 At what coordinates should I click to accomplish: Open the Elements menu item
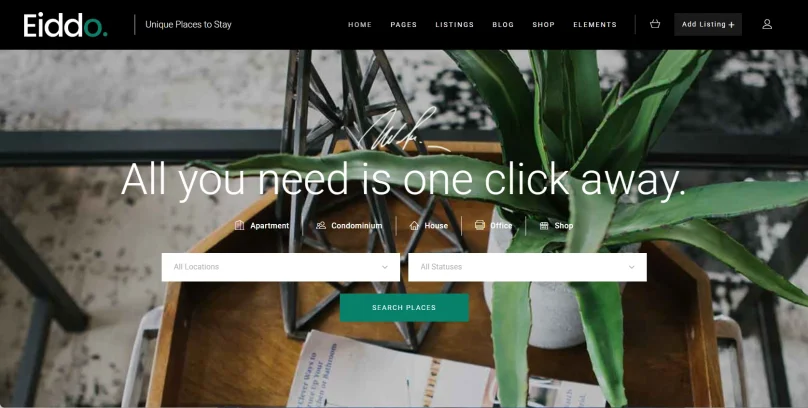coord(595,25)
